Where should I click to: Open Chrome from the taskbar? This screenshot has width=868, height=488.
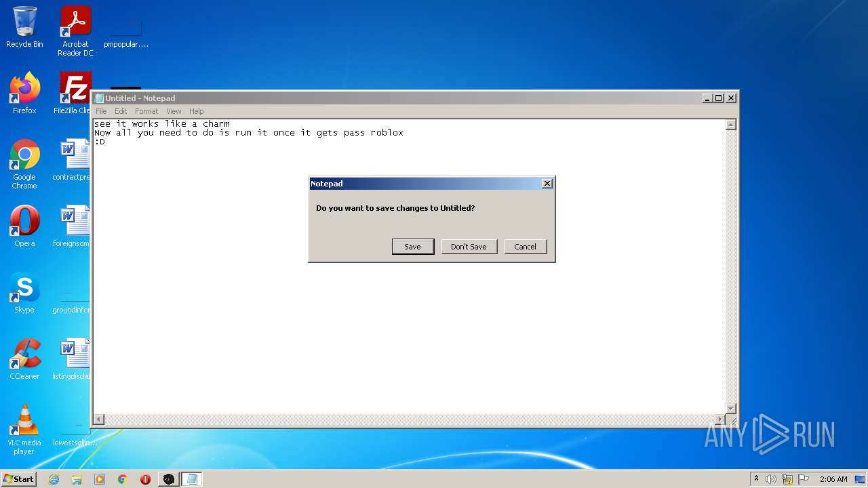123,479
